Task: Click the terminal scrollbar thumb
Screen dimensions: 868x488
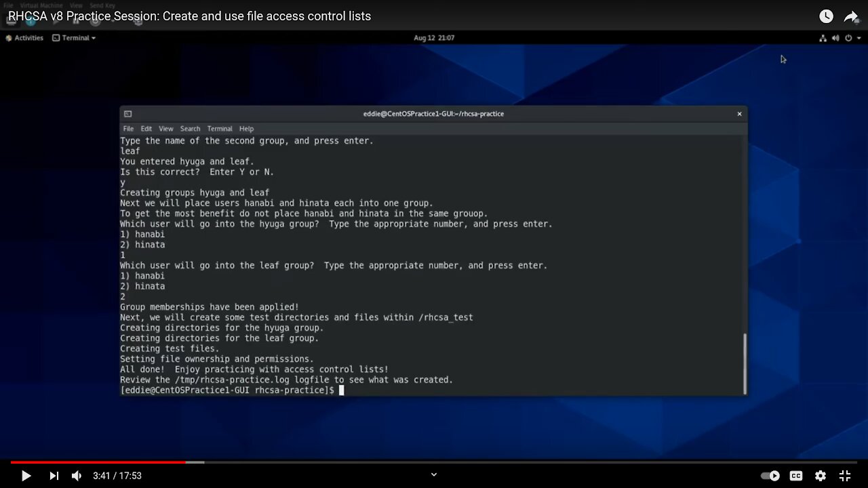Action: (x=745, y=363)
